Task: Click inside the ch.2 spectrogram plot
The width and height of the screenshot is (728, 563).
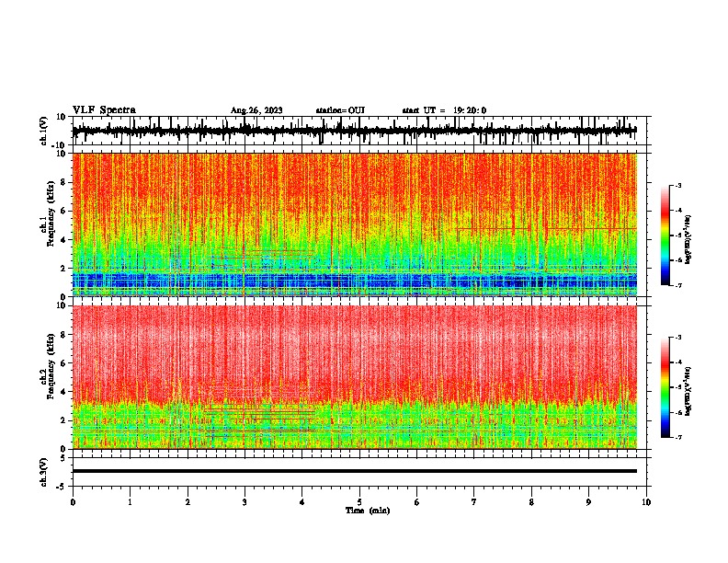Action: coord(354,377)
